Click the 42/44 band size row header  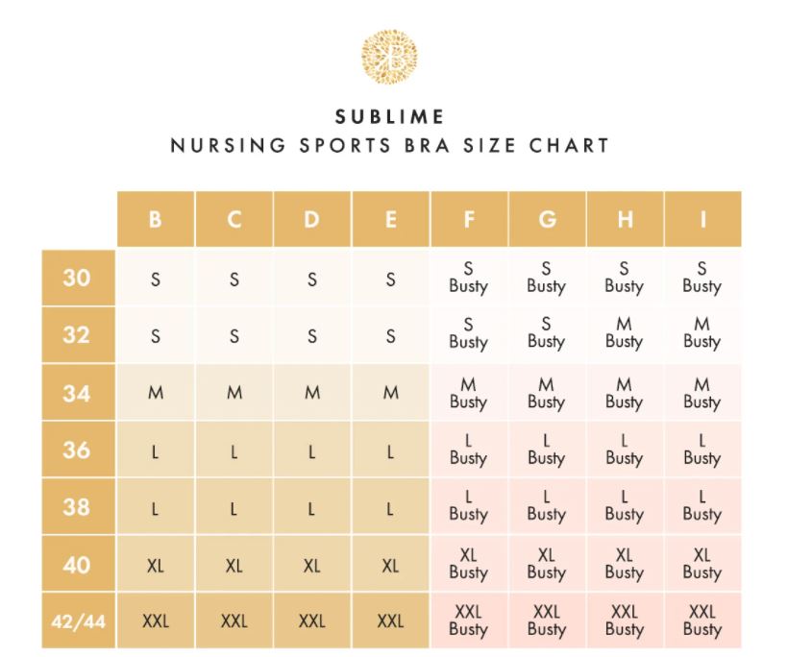point(78,620)
